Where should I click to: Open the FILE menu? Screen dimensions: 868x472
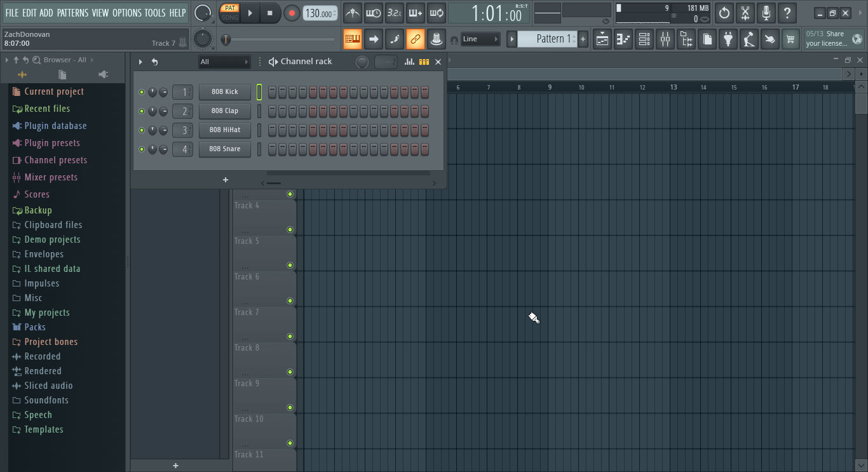click(11, 13)
